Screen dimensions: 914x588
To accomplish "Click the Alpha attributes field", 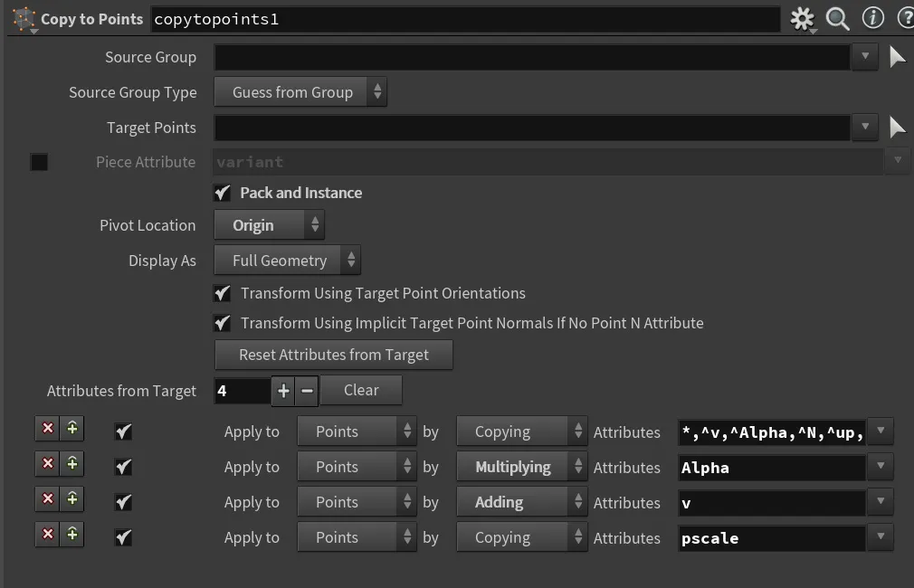I will [772, 468].
